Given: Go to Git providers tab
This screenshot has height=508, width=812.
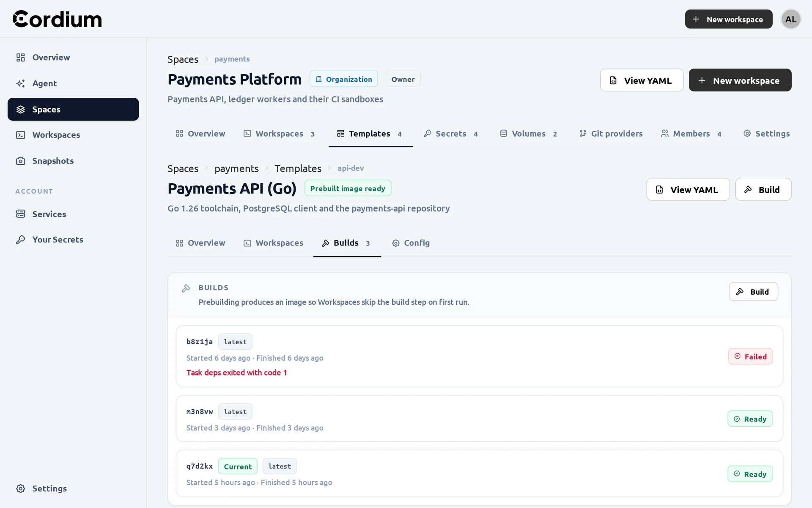Looking at the screenshot, I should pyautogui.click(x=611, y=134).
